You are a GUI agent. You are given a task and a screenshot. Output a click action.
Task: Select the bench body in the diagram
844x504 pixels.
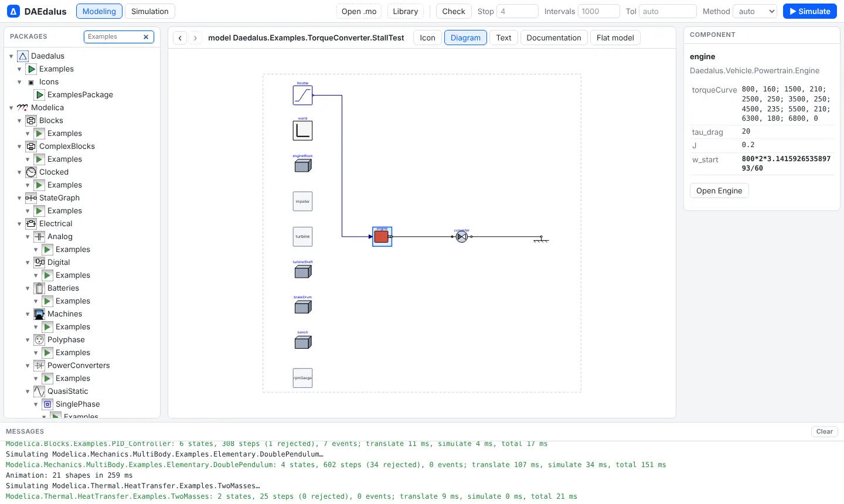click(302, 342)
